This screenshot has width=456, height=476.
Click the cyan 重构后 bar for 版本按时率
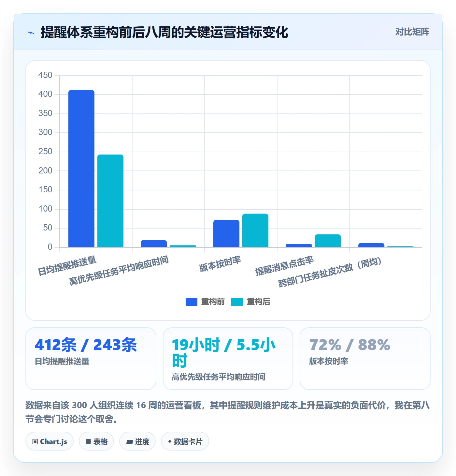click(255, 231)
